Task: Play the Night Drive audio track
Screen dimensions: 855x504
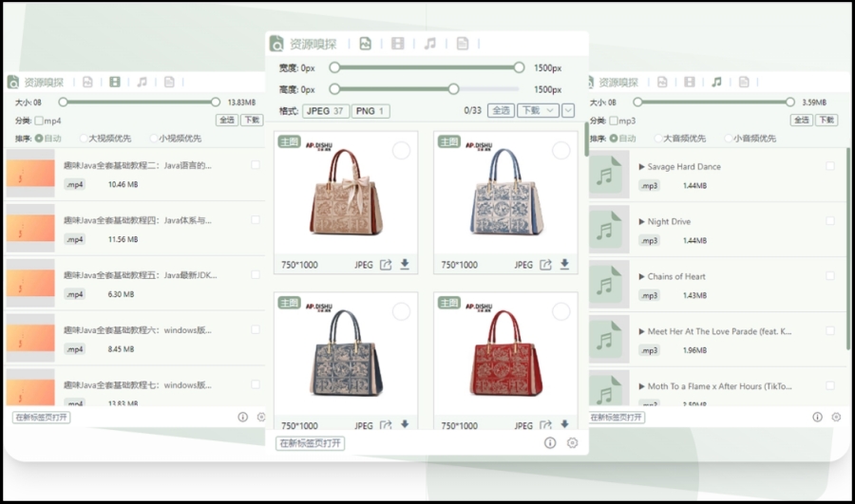Action: point(642,222)
